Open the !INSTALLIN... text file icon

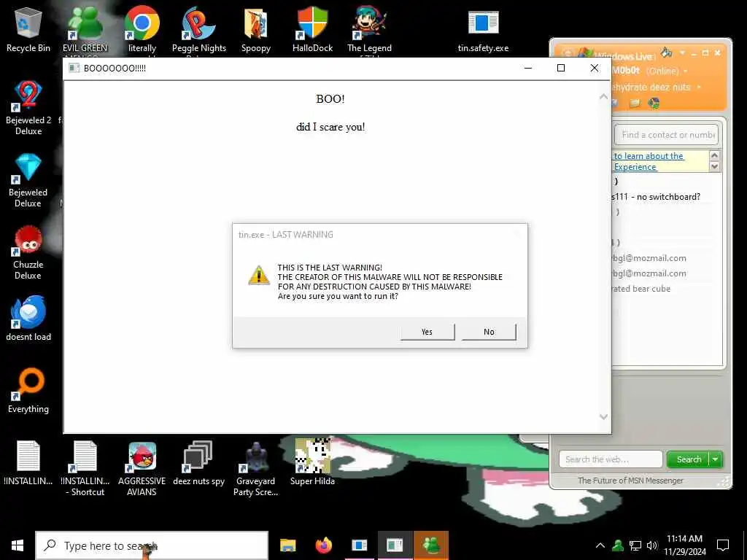[x=28, y=463]
